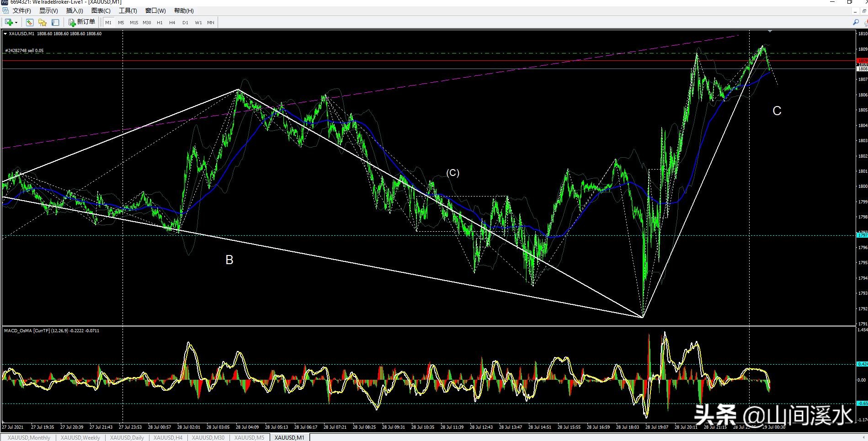
Task: Click the 1797 dashed line price tag
Action: pyautogui.click(x=862, y=235)
